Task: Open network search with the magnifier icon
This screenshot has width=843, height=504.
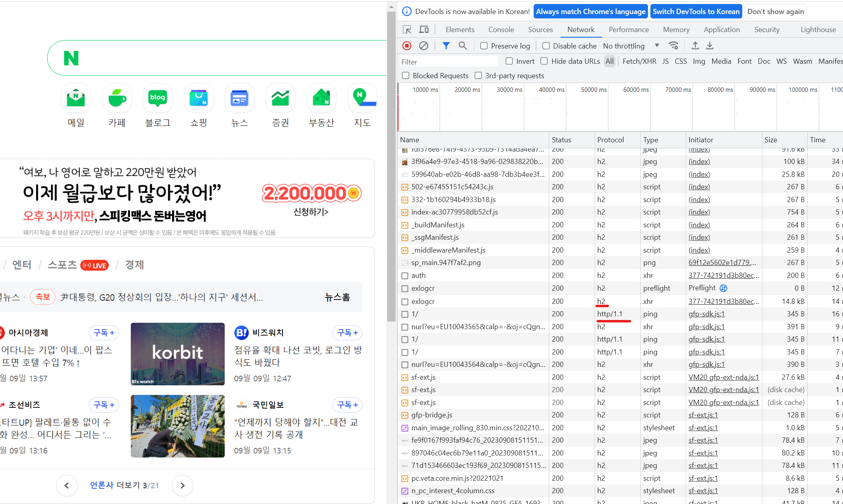Action: pyautogui.click(x=463, y=46)
